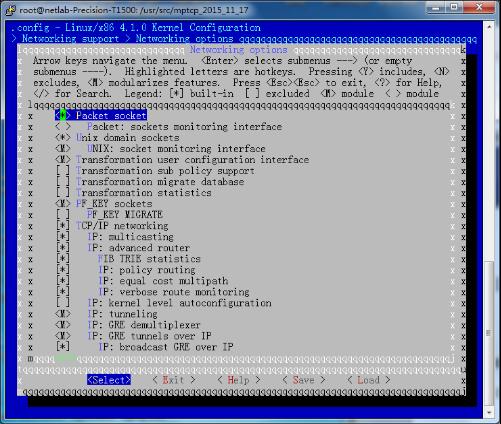Click the TCP/IP networking label
Image resolution: width=501 pixels, height=424 pixels.
tap(122, 226)
